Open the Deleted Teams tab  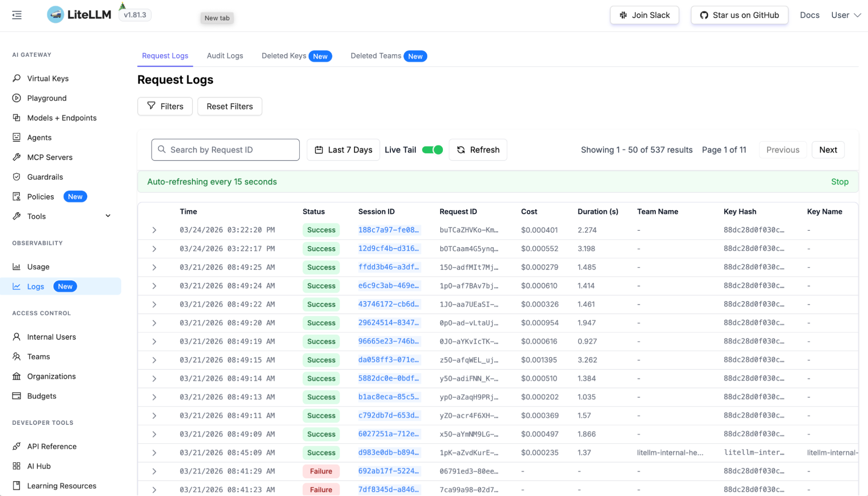pyautogui.click(x=376, y=56)
